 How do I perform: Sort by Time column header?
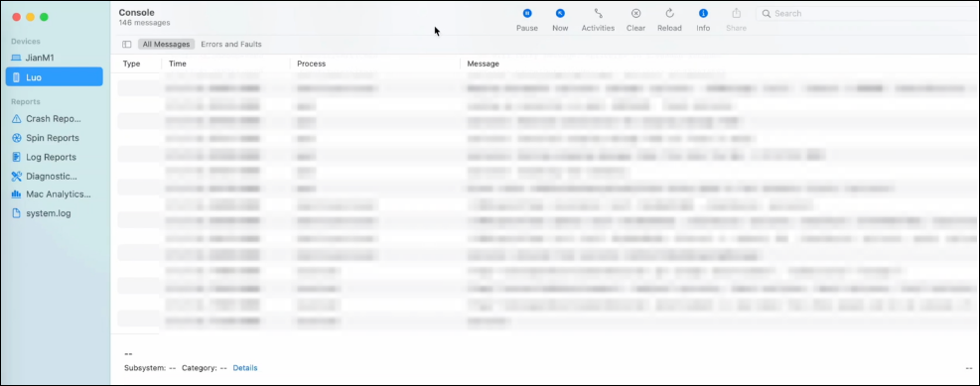178,64
